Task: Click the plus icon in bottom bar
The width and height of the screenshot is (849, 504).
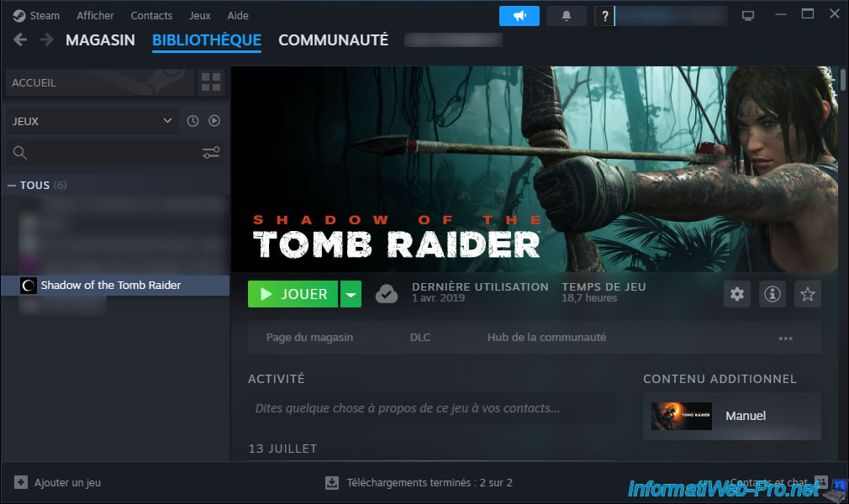Action: tap(20, 482)
